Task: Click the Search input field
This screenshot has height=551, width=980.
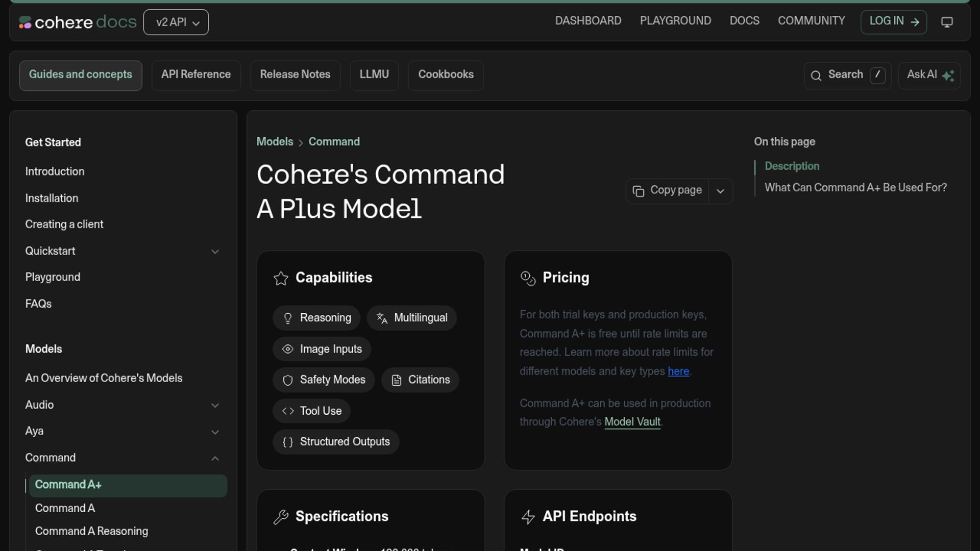Action: [x=848, y=76]
